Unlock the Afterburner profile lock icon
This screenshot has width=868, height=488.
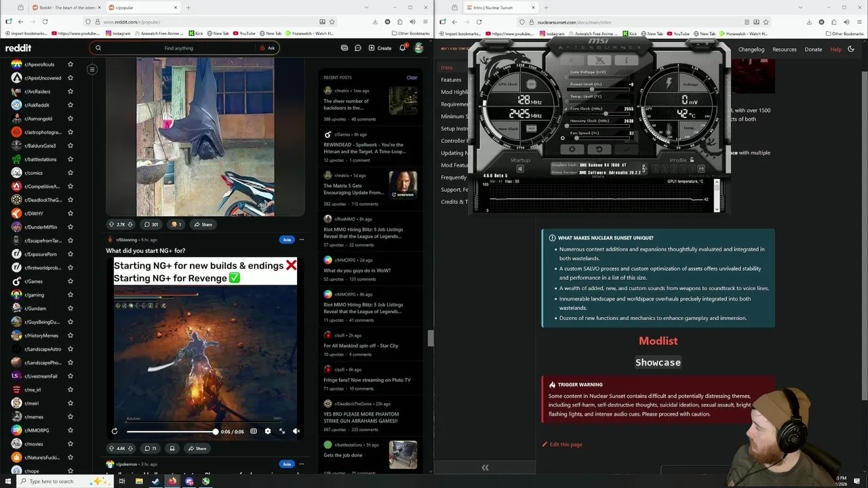692,160
